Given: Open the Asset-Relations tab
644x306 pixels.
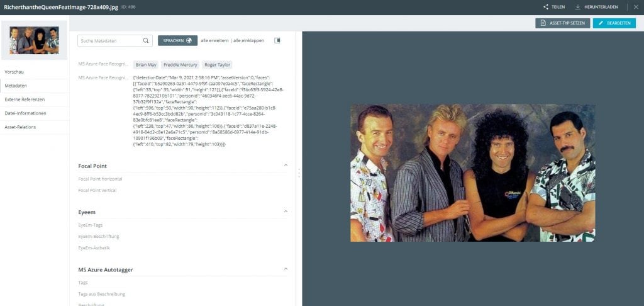Looking at the screenshot, I should [20, 127].
